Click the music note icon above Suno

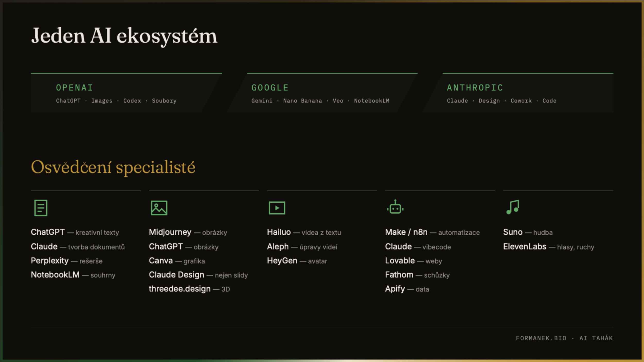point(513,207)
